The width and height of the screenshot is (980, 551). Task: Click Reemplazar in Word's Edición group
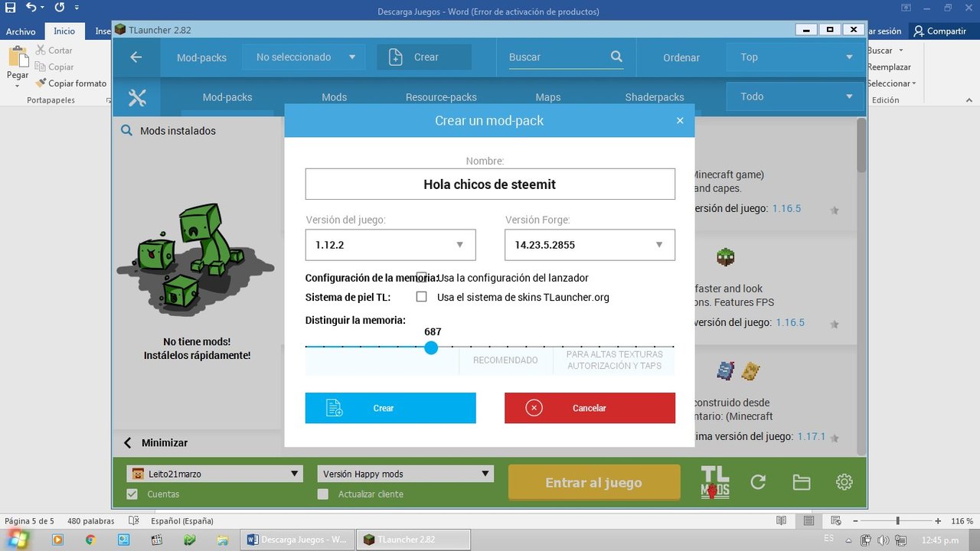tap(889, 67)
